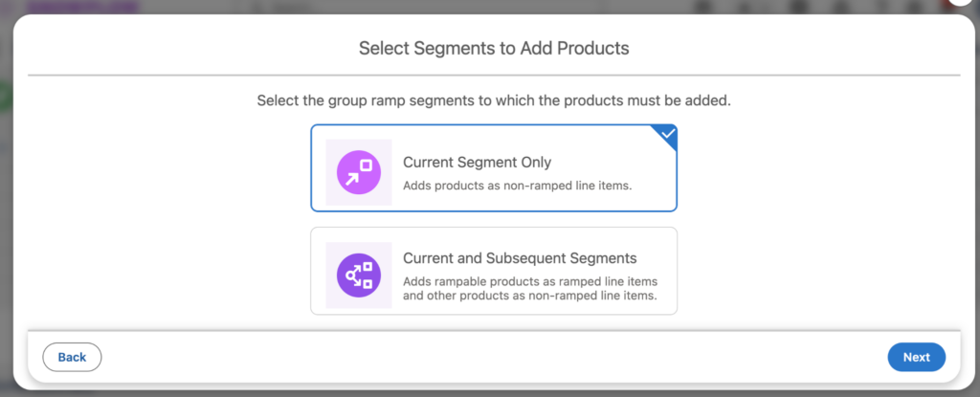Go back with the Back button
This screenshot has width=980, height=397.
tap(72, 357)
